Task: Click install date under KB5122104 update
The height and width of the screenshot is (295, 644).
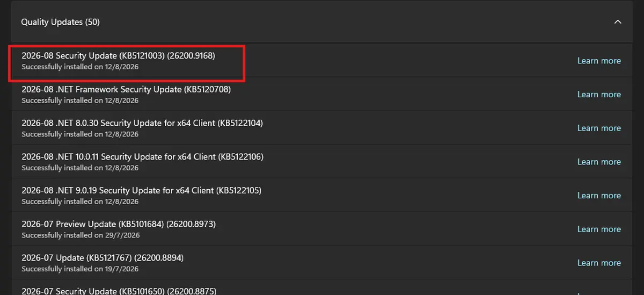Action: (80, 134)
